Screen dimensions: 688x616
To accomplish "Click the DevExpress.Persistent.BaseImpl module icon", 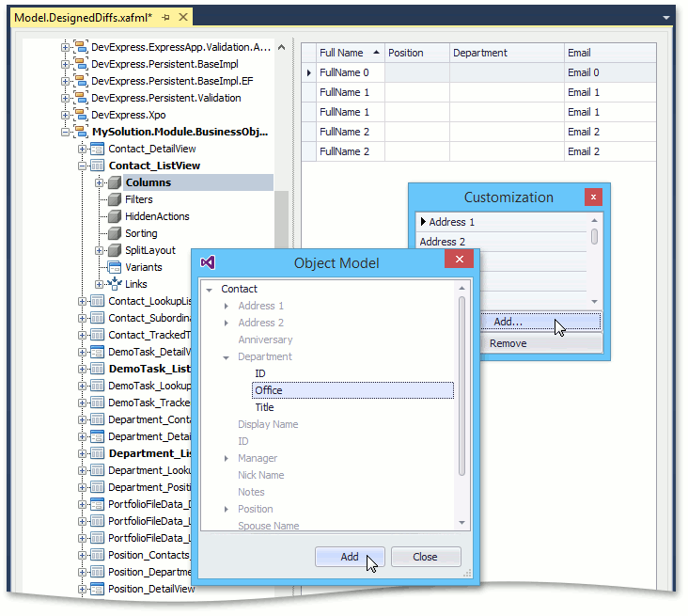I will pyautogui.click(x=80, y=64).
